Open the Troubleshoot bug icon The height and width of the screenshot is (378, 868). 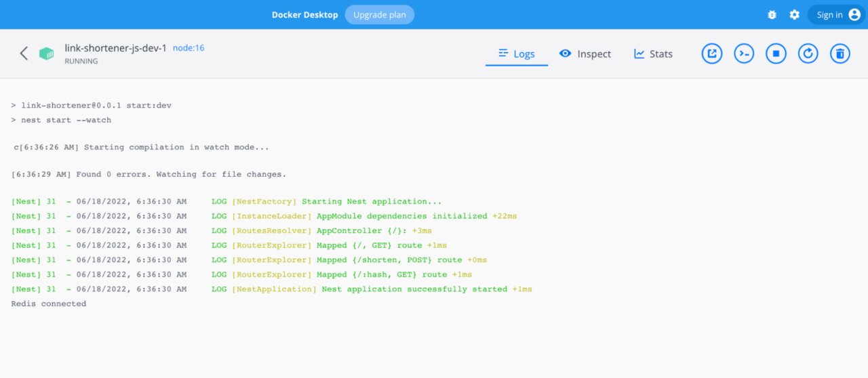point(772,15)
